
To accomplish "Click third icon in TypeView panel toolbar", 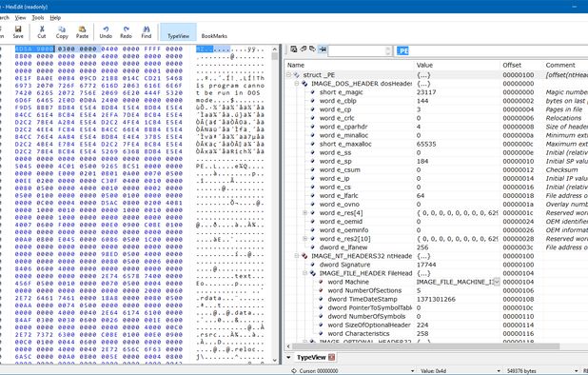I will click(x=312, y=49).
